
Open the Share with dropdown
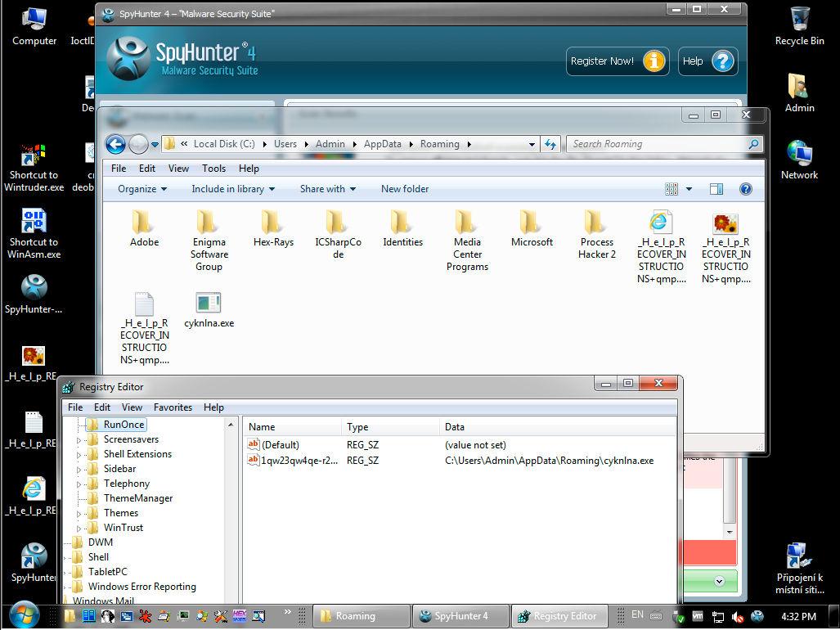coord(328,188)
